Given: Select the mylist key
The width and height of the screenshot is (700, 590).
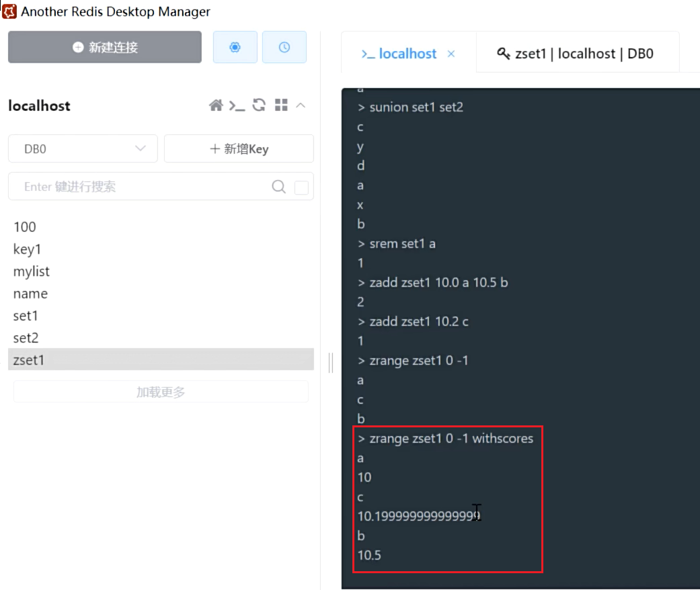Looking at the screenshot, I should click(161, 271).
